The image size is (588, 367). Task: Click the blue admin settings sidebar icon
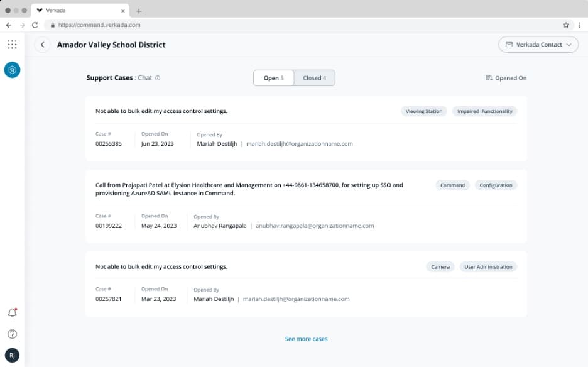[12, 70]
